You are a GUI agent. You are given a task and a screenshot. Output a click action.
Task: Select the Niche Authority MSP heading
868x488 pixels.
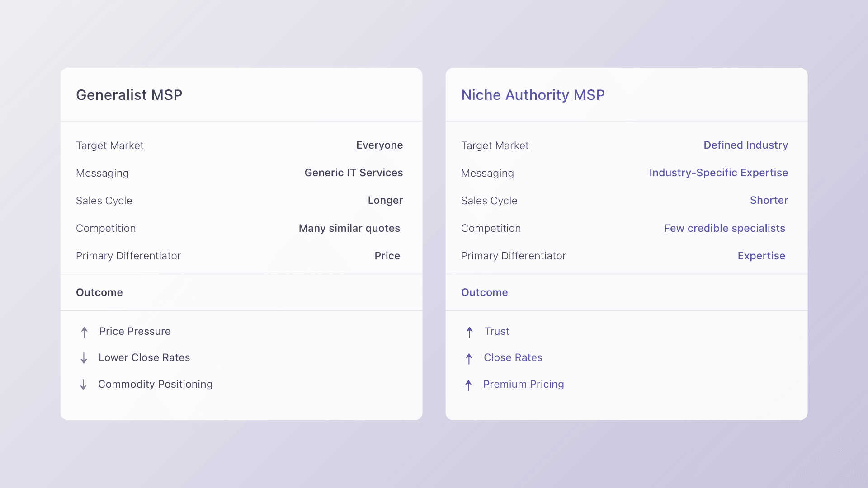click(x=533, y=95)
